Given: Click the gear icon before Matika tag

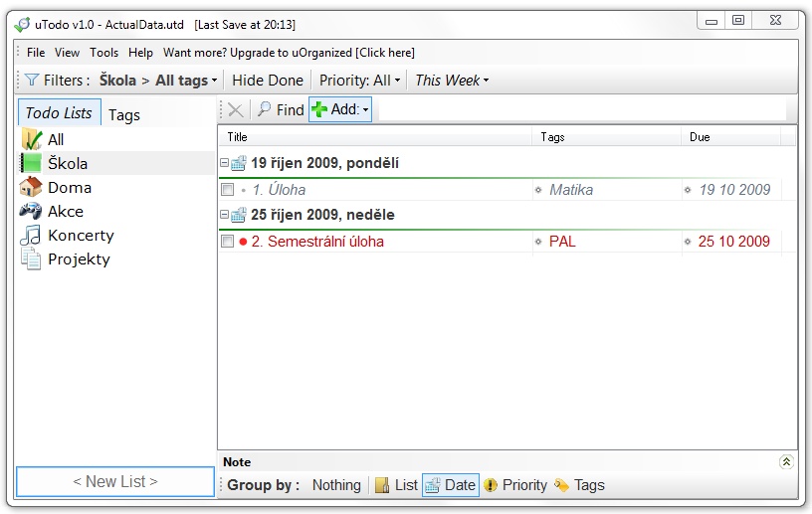Looking at the screenshot, I should pyautogui.click(x=538, y=190).
